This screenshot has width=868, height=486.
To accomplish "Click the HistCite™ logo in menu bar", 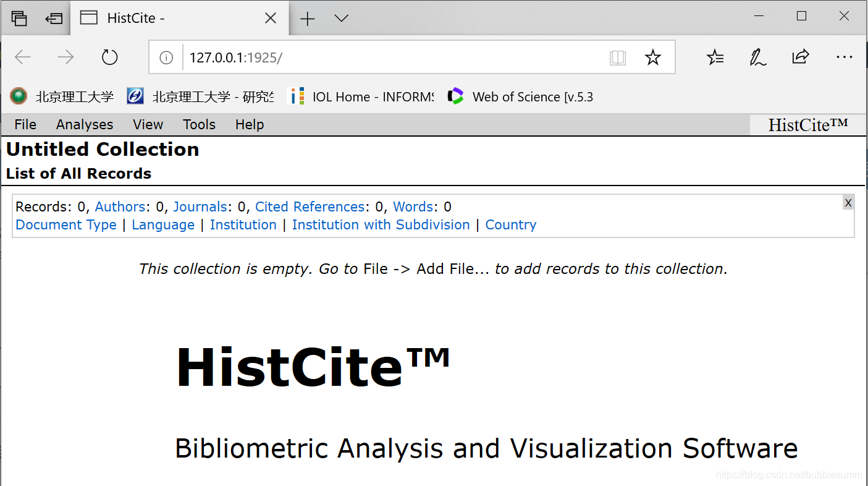I will [x=808, y=125].
